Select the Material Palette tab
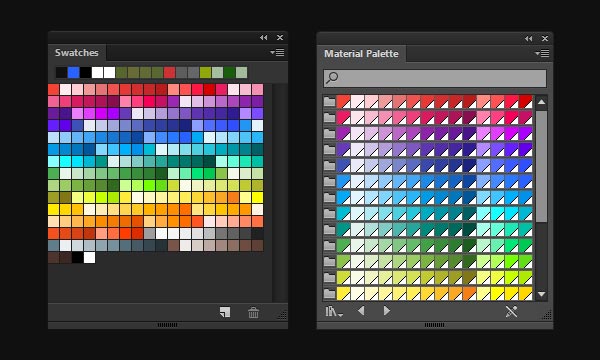This screenshot has height=360, width=600. click(x=361, y=54)
